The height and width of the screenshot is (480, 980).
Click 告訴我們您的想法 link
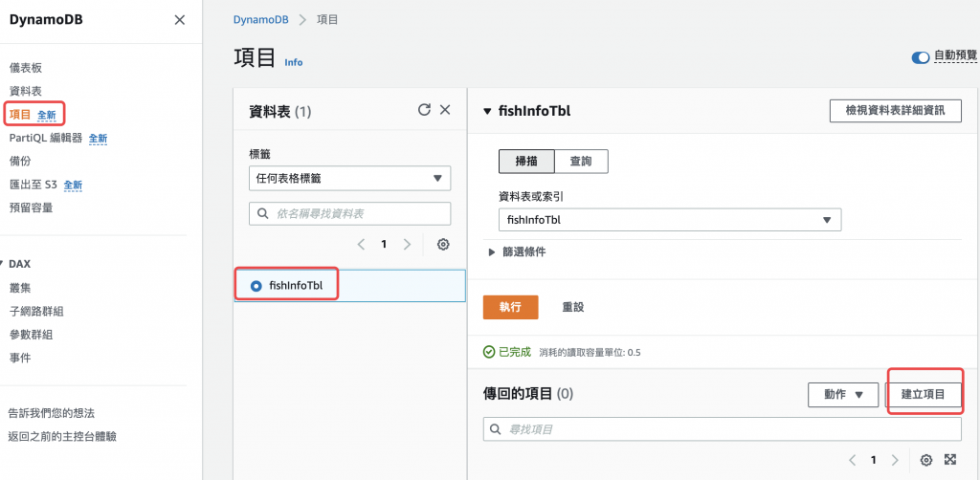click(x=52, y=413)
